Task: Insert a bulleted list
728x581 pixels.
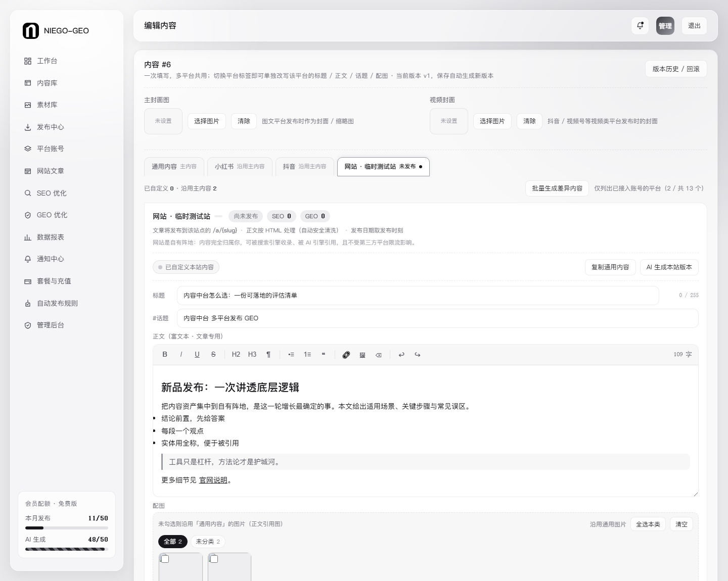Action: coord(291,355)
